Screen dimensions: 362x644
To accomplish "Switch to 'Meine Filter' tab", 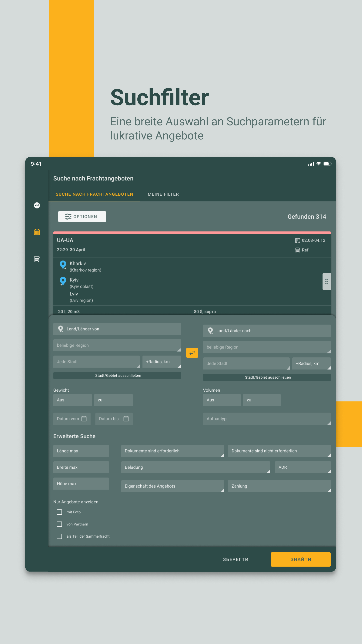I will (163, 194).
